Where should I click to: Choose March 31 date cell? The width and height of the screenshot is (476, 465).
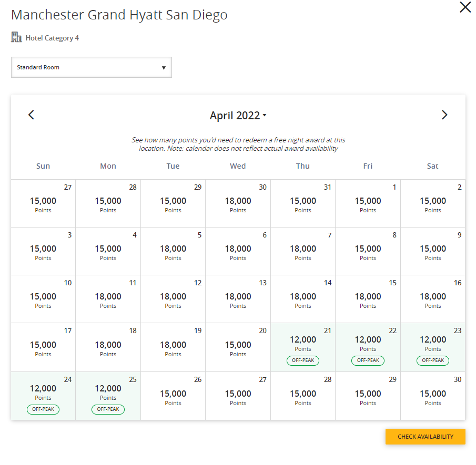(x=303, y=203)
